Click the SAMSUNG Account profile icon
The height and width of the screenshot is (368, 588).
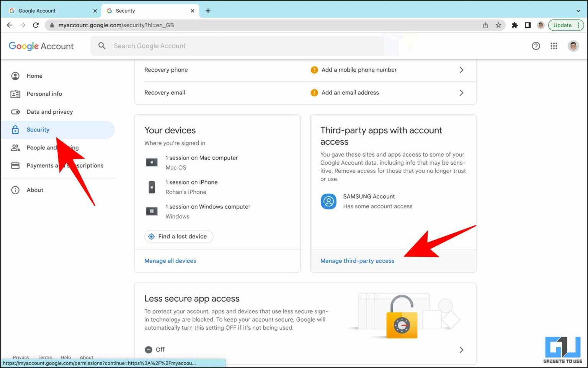pyautogui.click(x=328, y=201)
